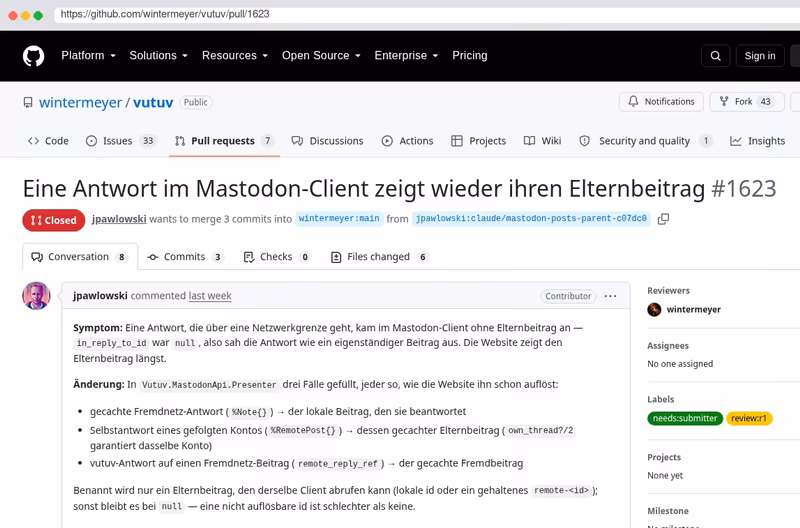Click the Sign in button

click(760, 56)
